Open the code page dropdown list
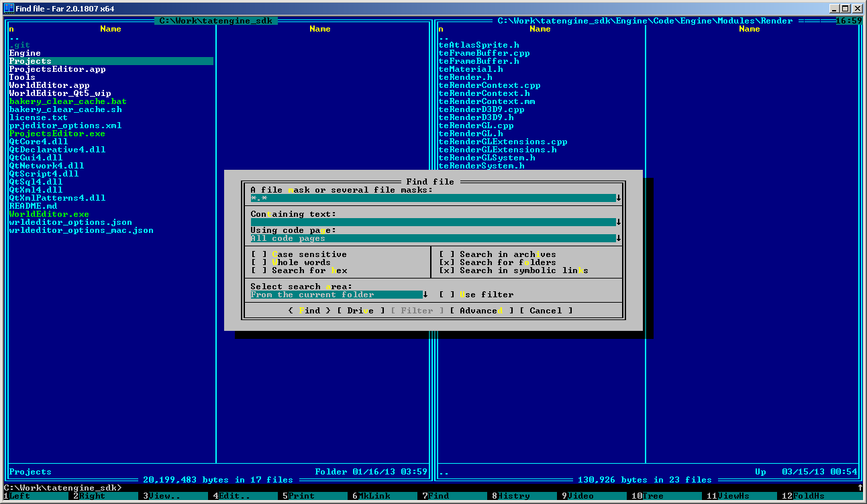Image resolution: width=867 pixels, height=504 pixels. (x=619, y=238)
